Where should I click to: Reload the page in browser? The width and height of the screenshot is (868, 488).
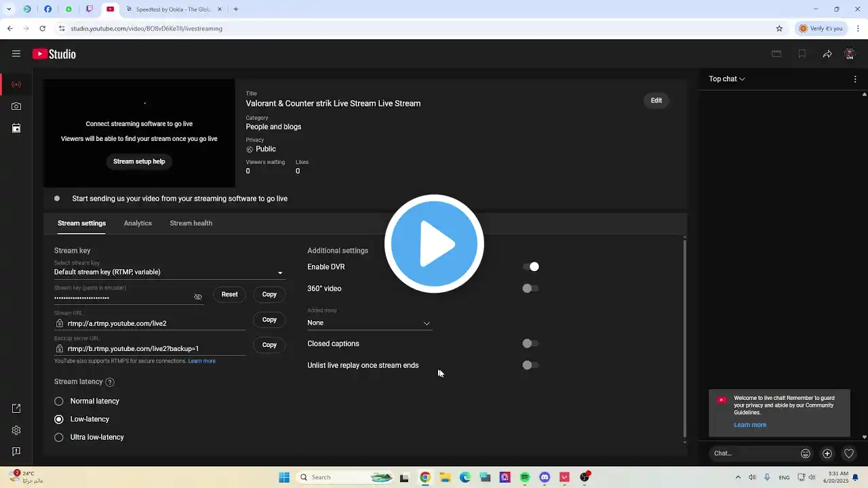42,28
